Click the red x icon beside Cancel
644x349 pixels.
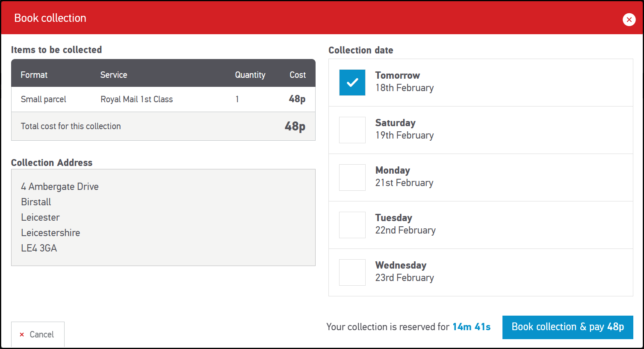click(22, 334)
